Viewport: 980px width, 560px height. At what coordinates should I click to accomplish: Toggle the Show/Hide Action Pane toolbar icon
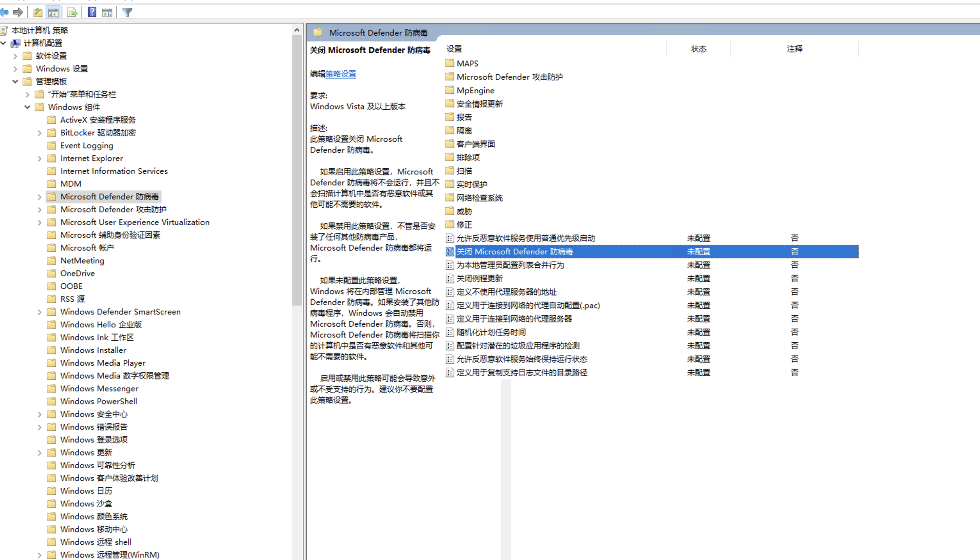(107, 12)
